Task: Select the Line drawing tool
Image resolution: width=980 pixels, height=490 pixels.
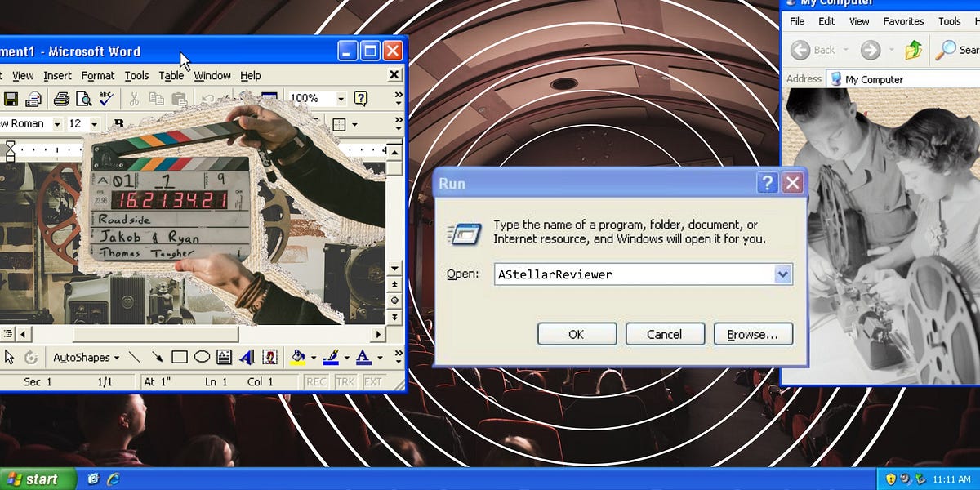Action: point(135,357)
